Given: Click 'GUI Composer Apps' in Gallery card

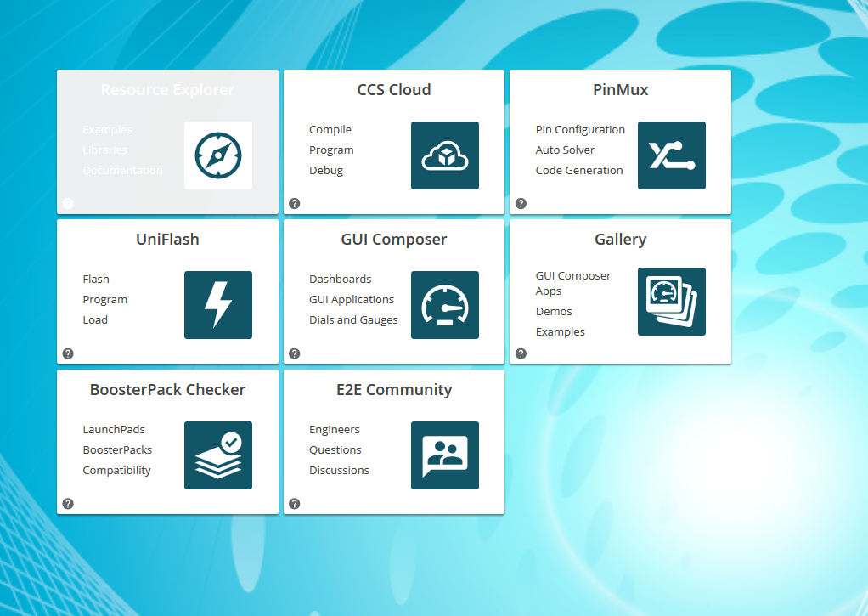Looking at the screenshot, I should pyautogui.click(x=573, y=283).
